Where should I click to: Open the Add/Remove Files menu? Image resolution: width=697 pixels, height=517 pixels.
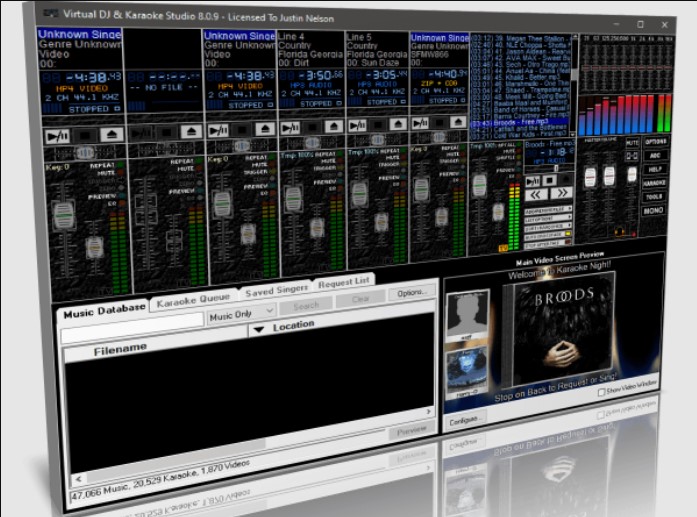pos(548,209)
